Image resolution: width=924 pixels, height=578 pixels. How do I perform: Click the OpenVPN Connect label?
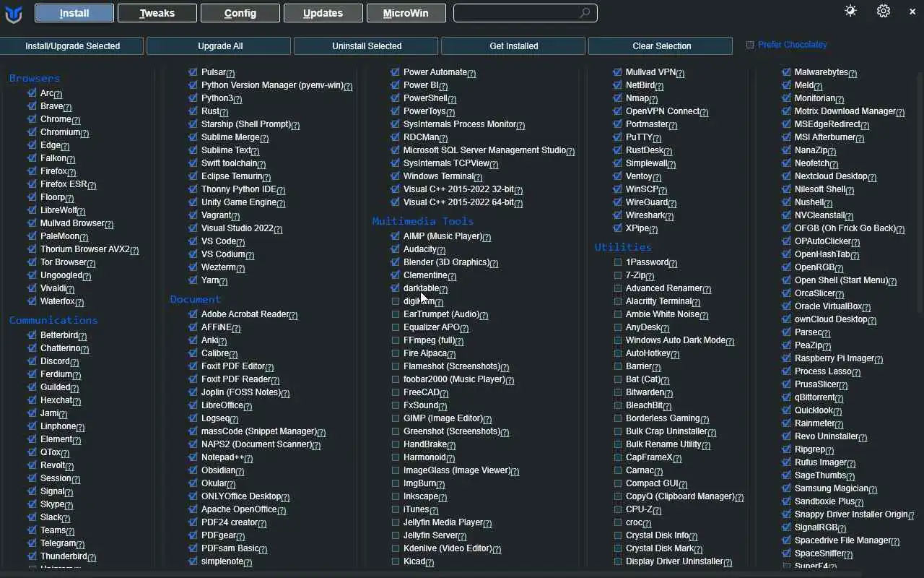coord(663,111)
